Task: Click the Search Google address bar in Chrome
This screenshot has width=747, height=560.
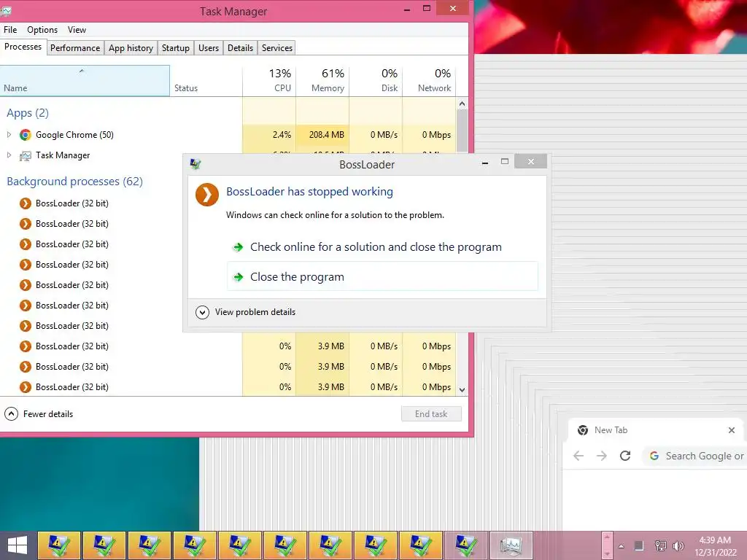Action: (x=695, y=456)
